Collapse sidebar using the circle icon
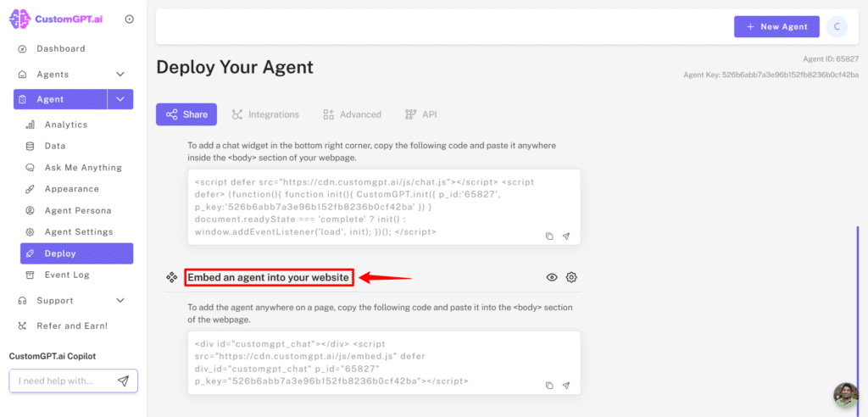868x417 pixels. click(x=130, y=19)
